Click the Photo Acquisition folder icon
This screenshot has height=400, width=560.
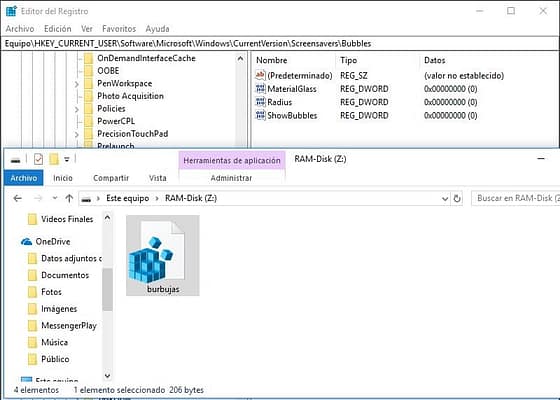(x=89, y=96)
